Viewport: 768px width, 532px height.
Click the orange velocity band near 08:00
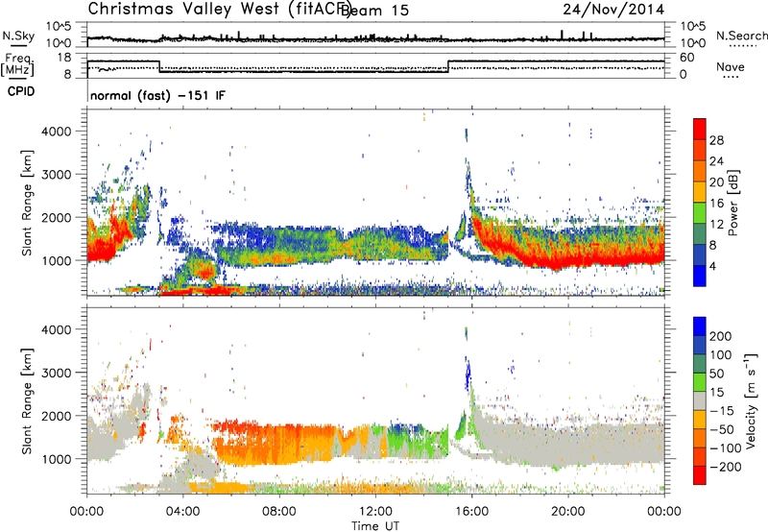coord(279,444)
